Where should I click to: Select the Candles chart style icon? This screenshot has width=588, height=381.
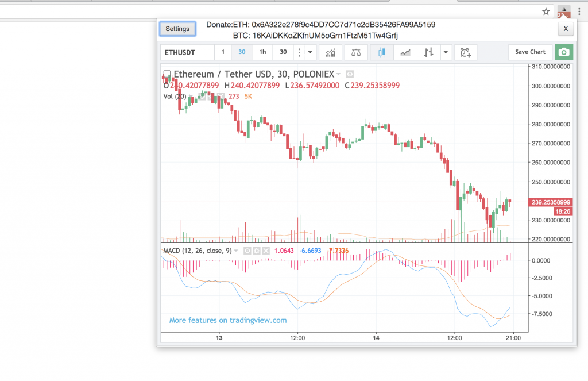tap(381, 52)
